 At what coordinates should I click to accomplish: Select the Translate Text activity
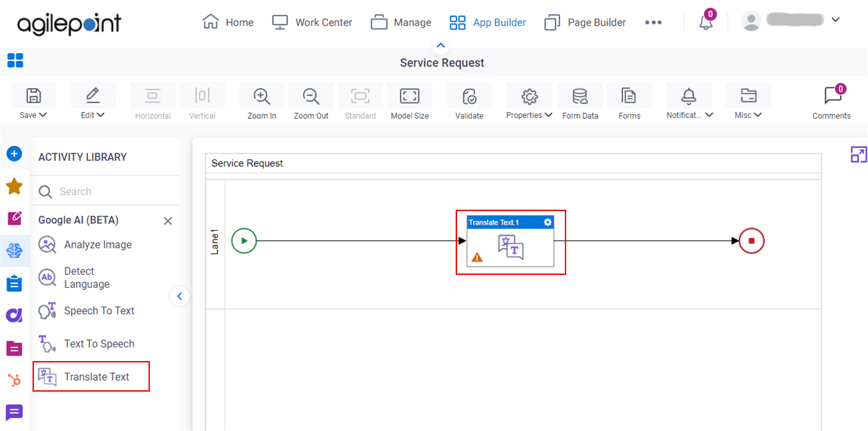(91, 377)
